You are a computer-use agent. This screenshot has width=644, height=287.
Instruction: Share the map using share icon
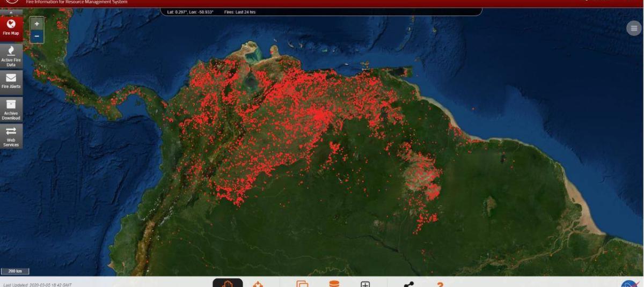pos(409,284)
